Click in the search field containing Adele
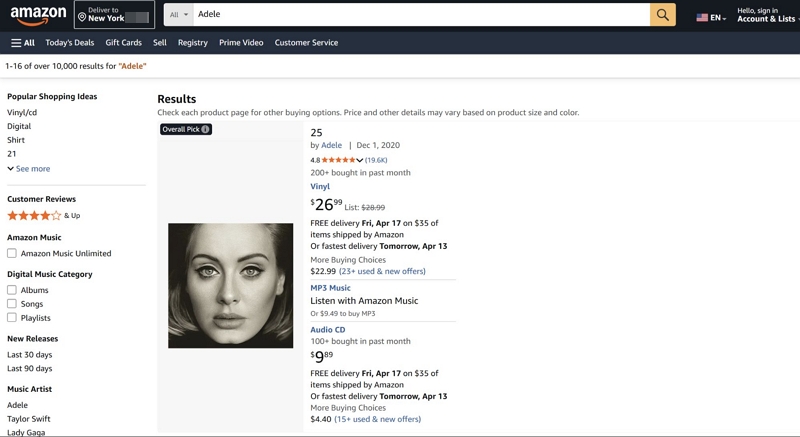 [x=421, y=15]
